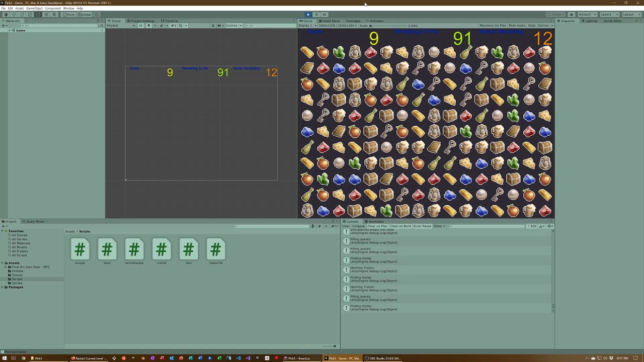Open the Scene view Gizmos dropdown

[x=233, y=25]
